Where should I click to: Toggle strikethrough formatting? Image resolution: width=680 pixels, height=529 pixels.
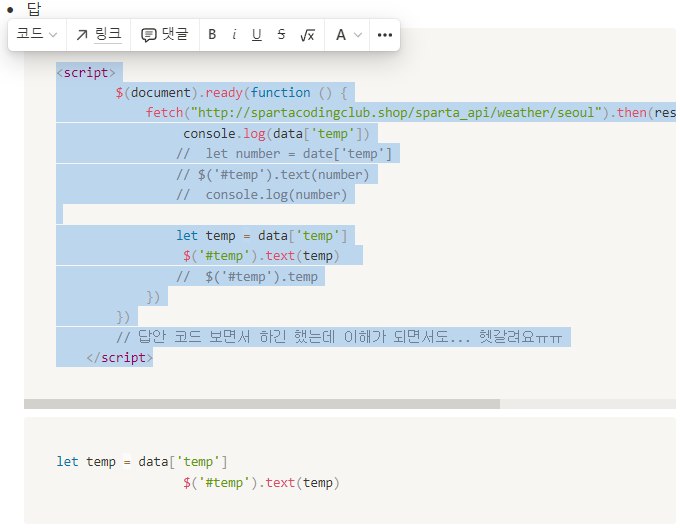(x=281, y=35)
